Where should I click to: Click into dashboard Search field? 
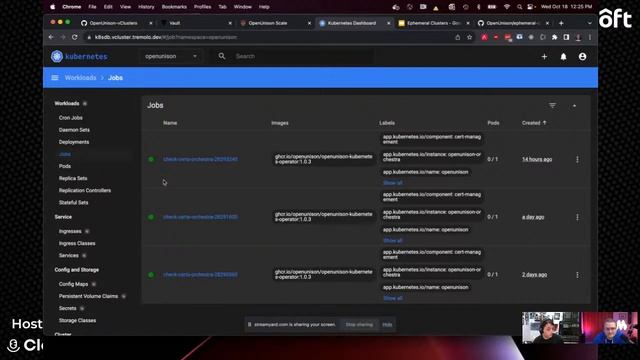302,56
